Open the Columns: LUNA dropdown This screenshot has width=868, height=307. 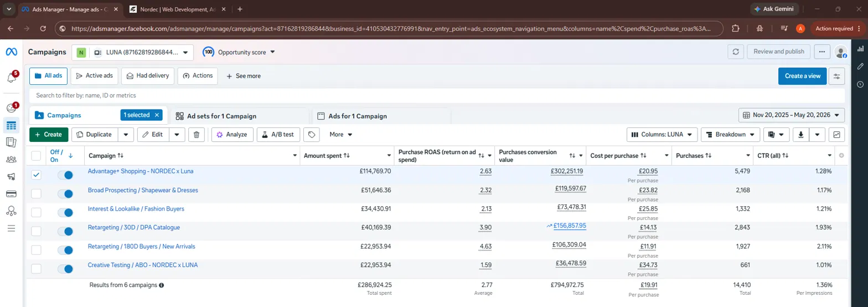click(x=662, y=134)
